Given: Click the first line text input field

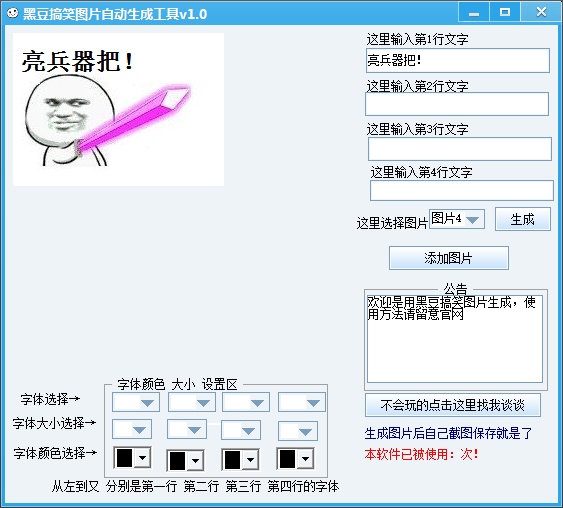Looking at the screenshot, I should point(458,60).
